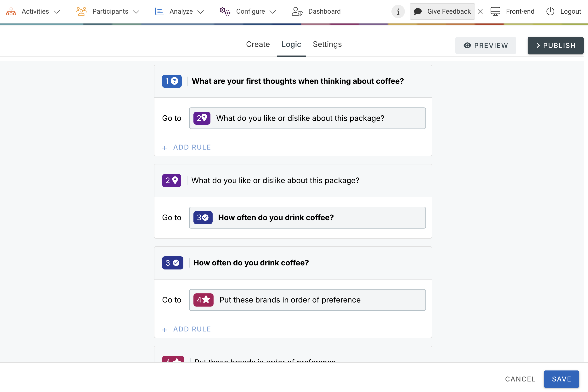This screenshot has width=588, height=392.
Task: Click the Configure gears icon
Action: click(x=225, y=11)
